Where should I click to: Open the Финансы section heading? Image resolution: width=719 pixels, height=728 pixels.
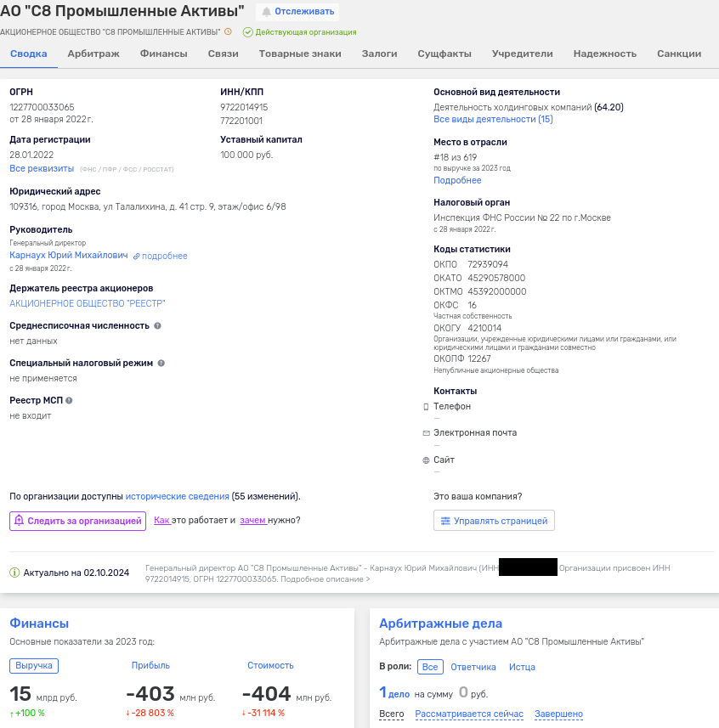point(39,624)
